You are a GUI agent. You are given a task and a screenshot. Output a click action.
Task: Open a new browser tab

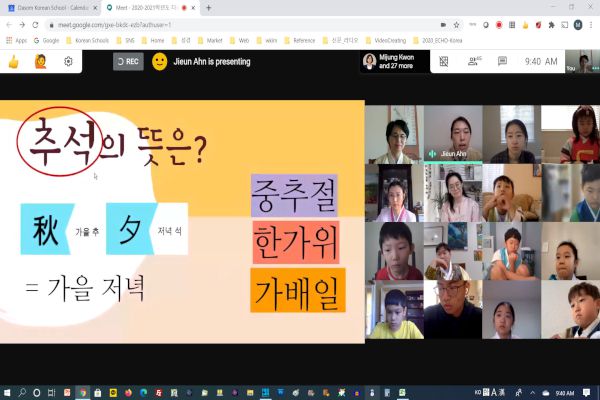coord(208,7)
